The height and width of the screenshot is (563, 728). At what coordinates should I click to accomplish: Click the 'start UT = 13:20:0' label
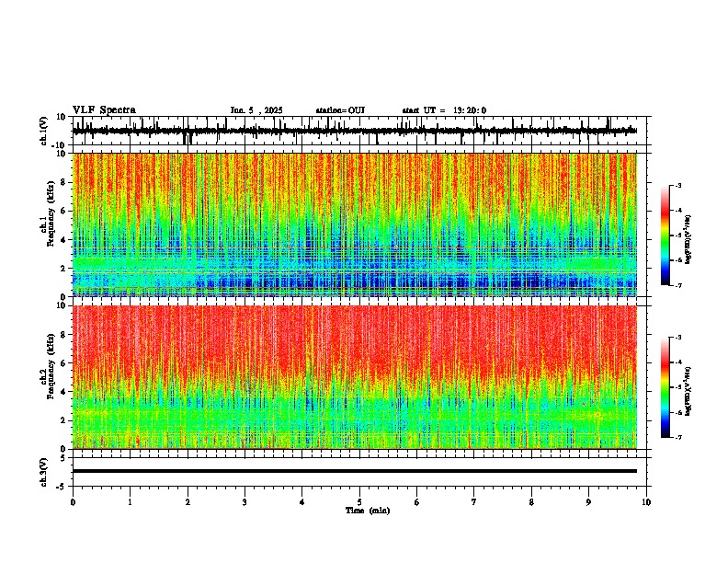[444, 110]
